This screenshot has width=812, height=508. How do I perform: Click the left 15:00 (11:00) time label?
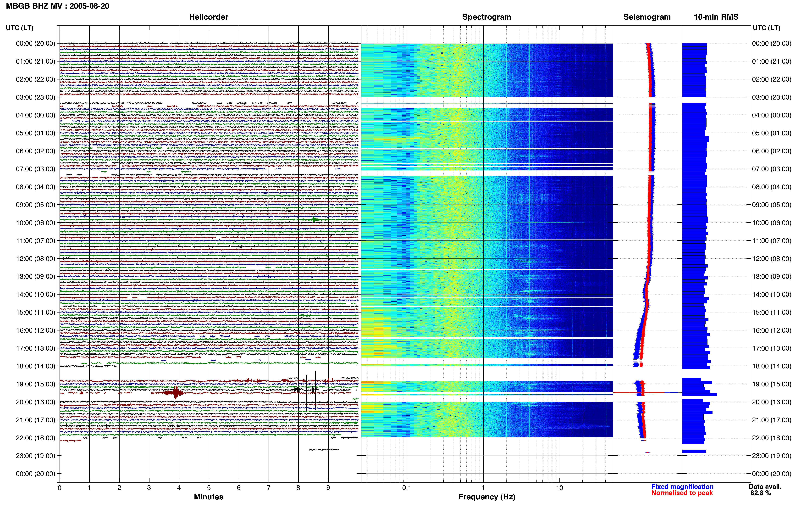[35, 313]
